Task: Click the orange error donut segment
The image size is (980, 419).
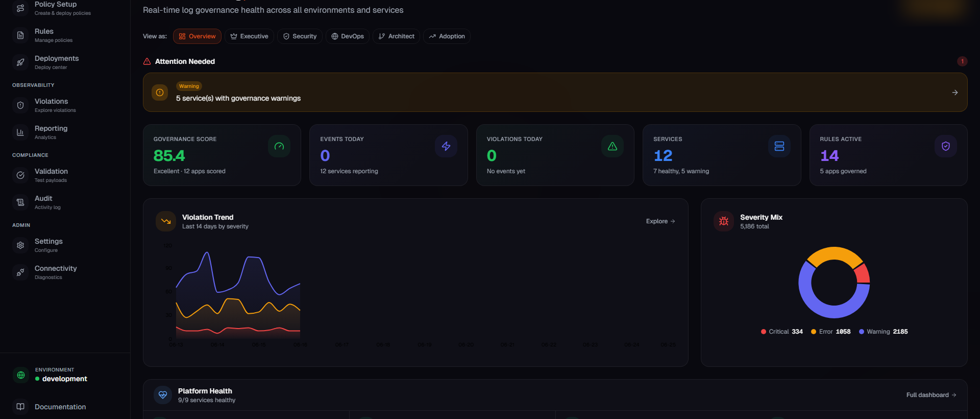Action: click(x=834, y=253)
